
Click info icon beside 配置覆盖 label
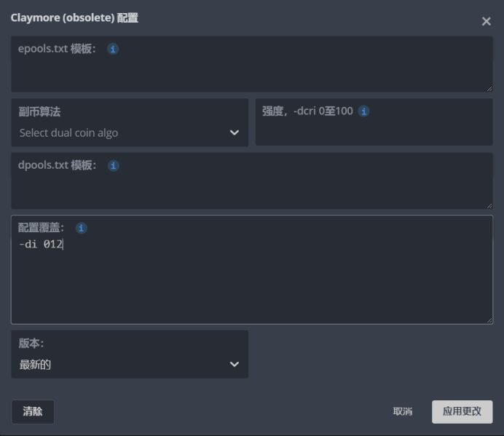coord(82,228)
